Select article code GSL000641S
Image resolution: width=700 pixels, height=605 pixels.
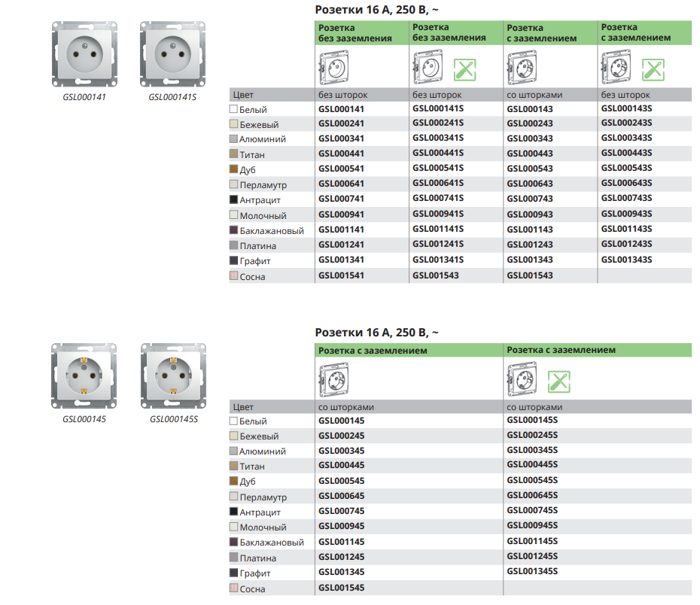point(438,183)
